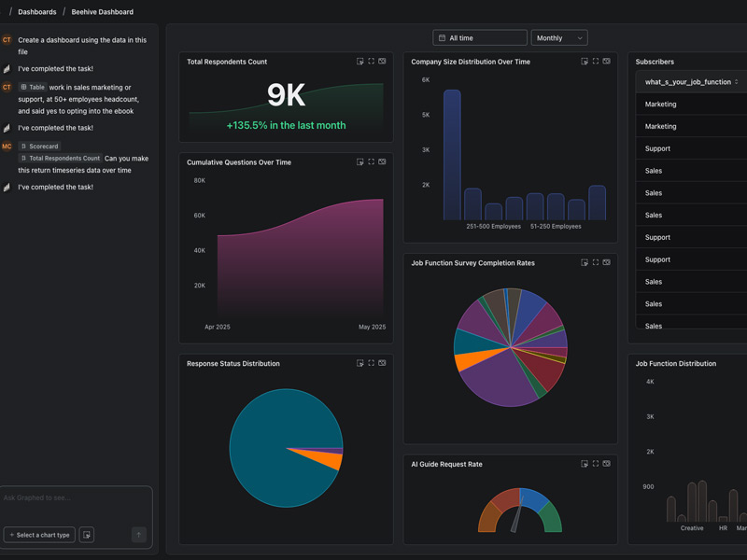This screenshot has width=747, height=560.
Task: Click green segment of AI Guide gauge
Action: [553, 519]
